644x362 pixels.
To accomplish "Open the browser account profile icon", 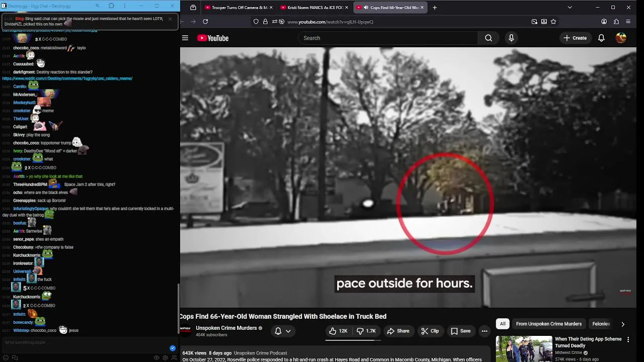I will 604,22.
